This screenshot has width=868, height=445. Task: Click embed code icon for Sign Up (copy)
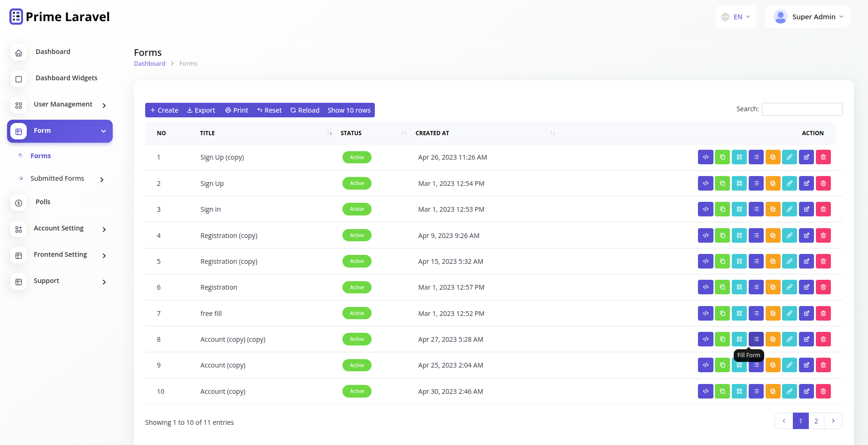705,157
